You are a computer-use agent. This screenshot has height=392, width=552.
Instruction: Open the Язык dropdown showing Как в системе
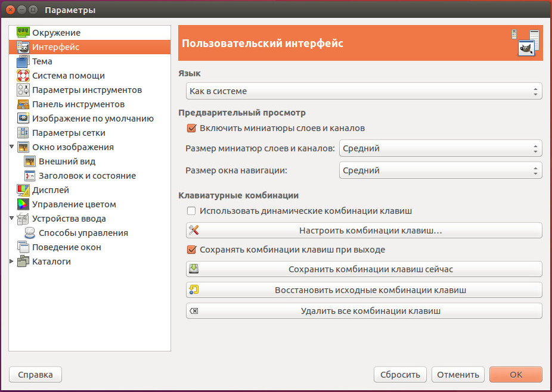(x=364, y=91)
